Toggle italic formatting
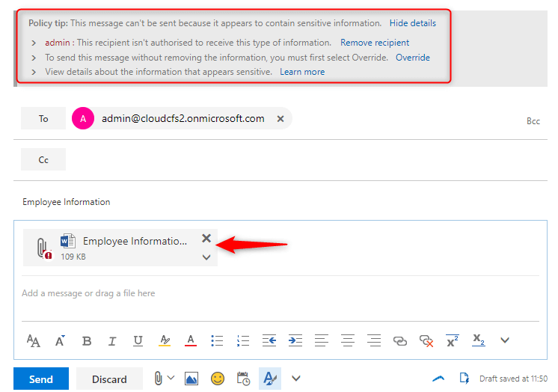Image resolution: width=558 pixels, height=392 pixels. pos(112,341)
